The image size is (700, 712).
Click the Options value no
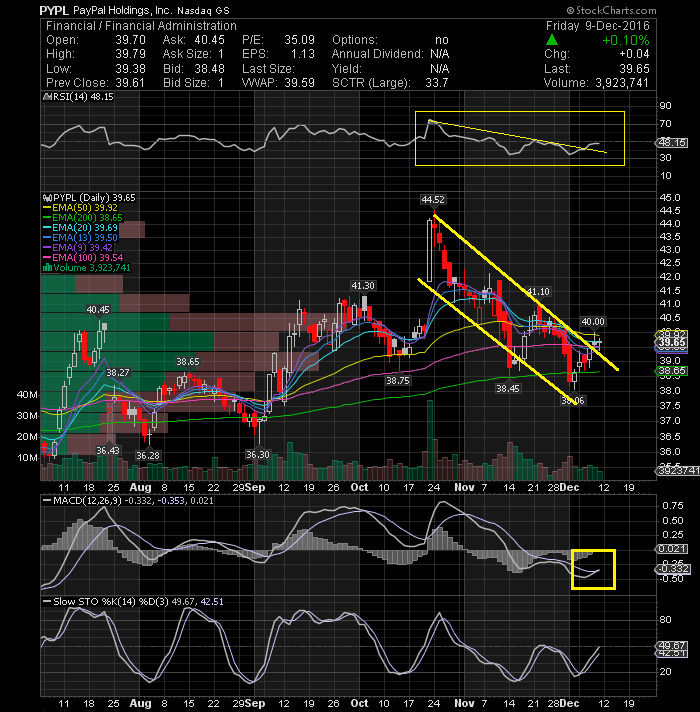(x=442, y=40)
